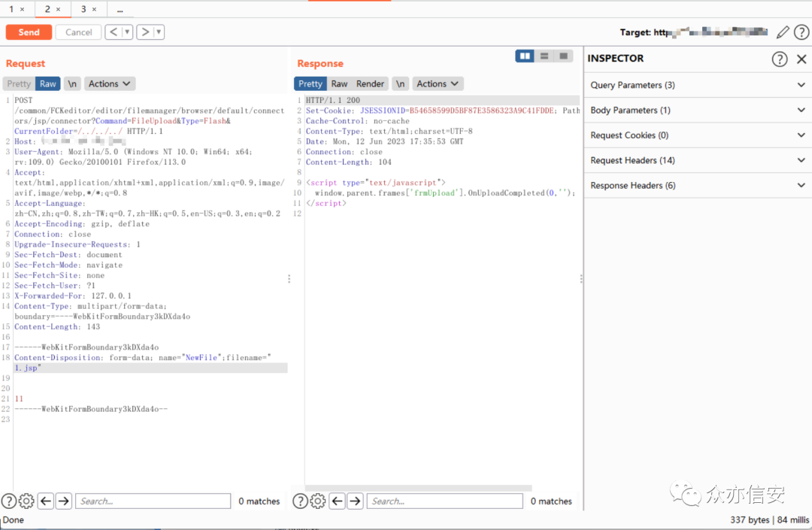This screenshot has height=530, width=812.
Task: Go to next match in Request search
Action: (x=64, y=501)
